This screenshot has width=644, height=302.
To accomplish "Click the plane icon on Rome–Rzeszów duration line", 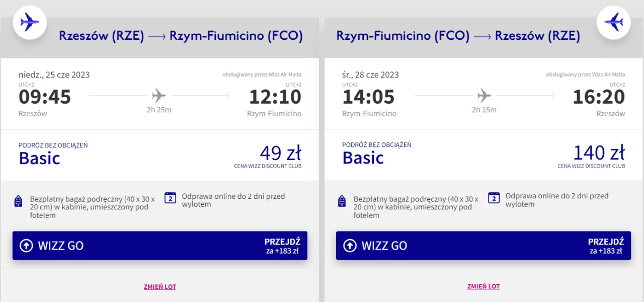I will click(484, 95).
